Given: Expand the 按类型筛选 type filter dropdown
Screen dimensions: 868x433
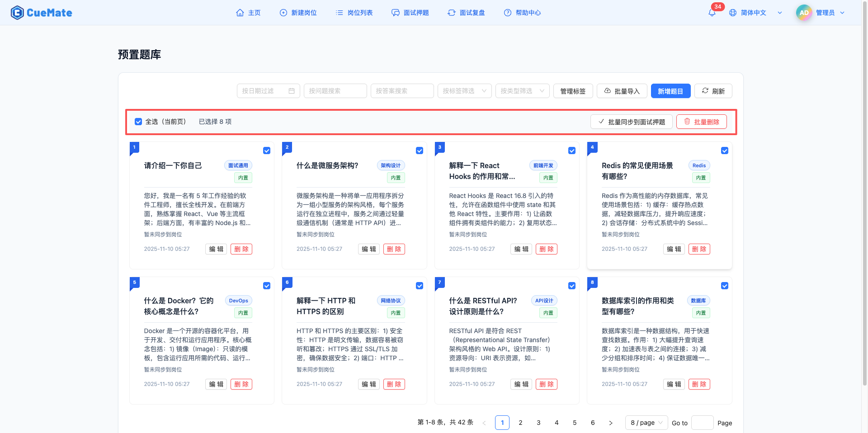Looking at the screenshot, I should pos(522,91).
